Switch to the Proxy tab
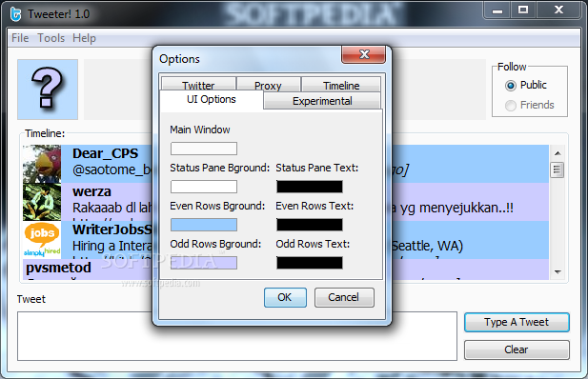The image size is (588, 379). 268,85
